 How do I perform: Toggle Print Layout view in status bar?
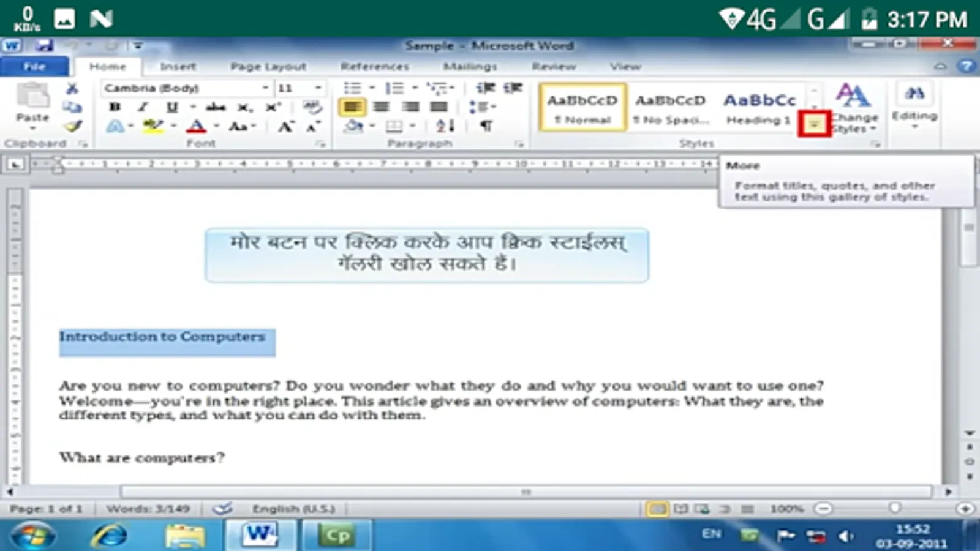pos(657,509)
